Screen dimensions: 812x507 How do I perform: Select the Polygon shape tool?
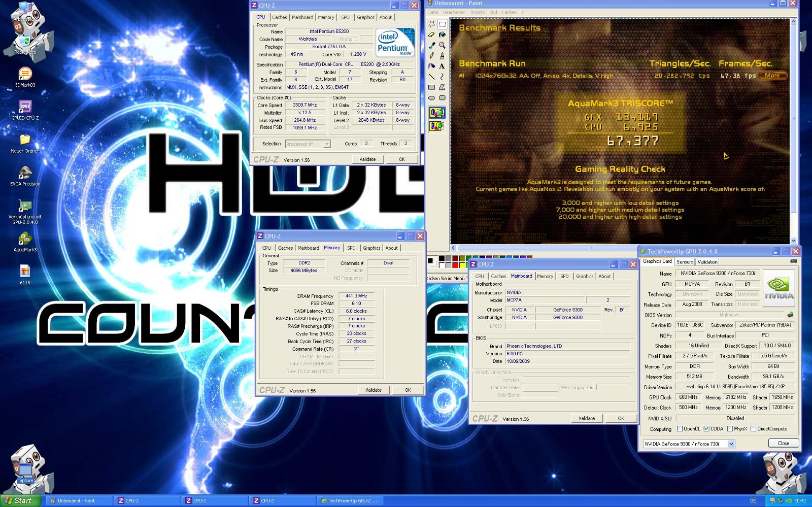tap(442, 87)
